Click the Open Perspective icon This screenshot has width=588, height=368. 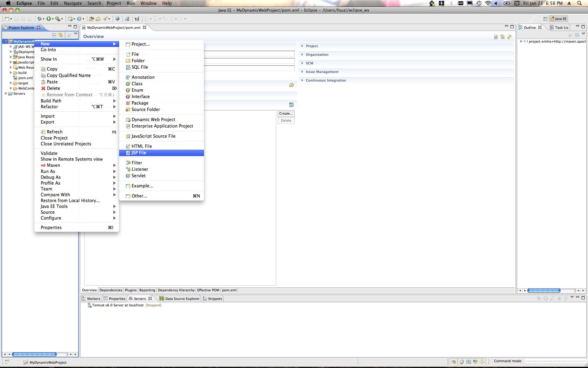click(x=545, y=19)
